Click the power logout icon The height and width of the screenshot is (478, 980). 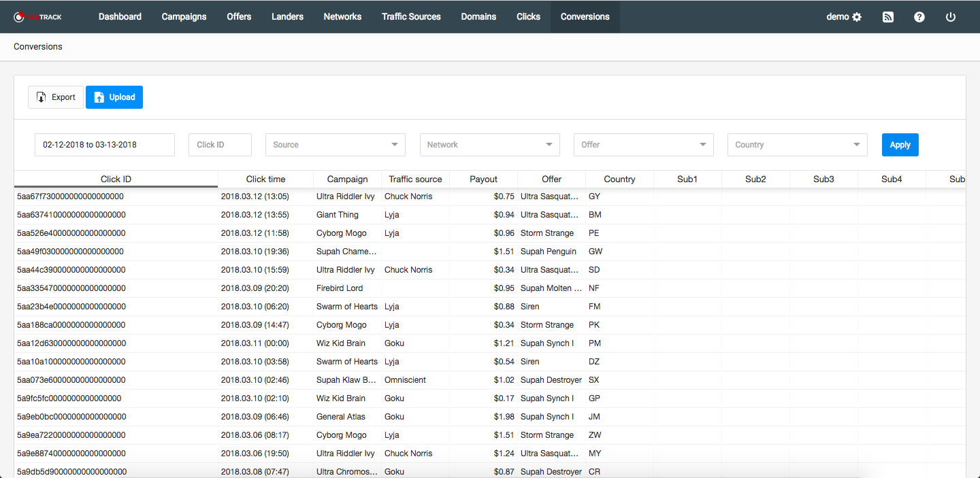[951, 17]
